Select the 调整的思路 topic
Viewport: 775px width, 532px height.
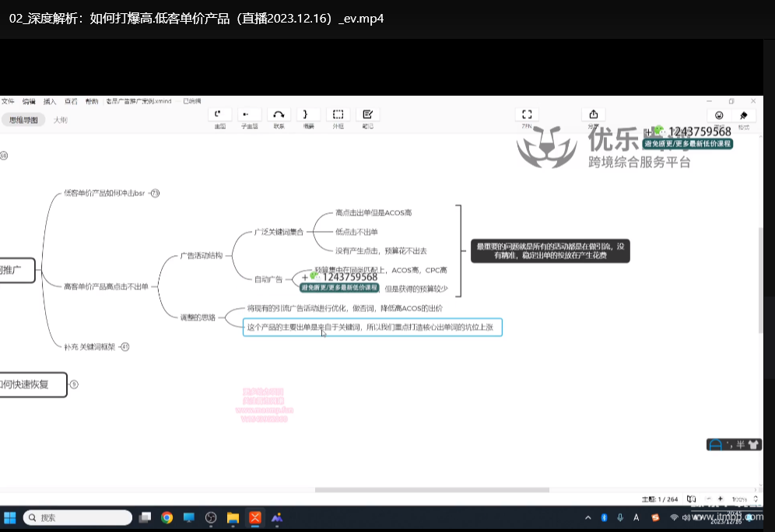coord(197,317)
